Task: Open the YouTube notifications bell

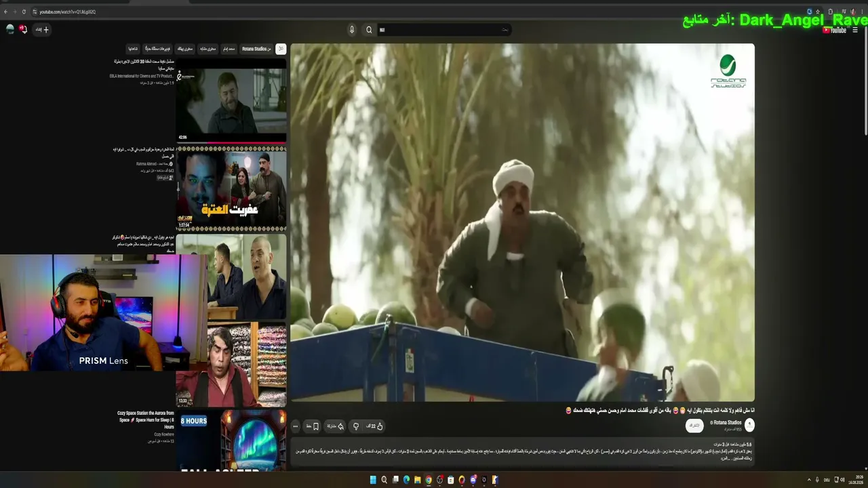Action: point(23,29)
